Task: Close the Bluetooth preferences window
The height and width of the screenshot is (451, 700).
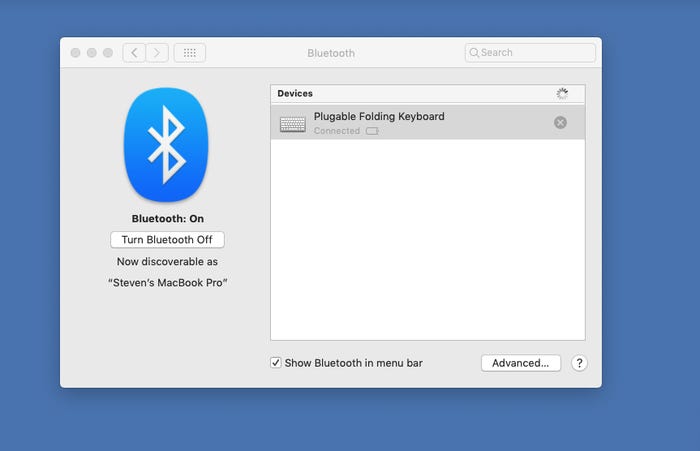Action: (x=75, y=53)
